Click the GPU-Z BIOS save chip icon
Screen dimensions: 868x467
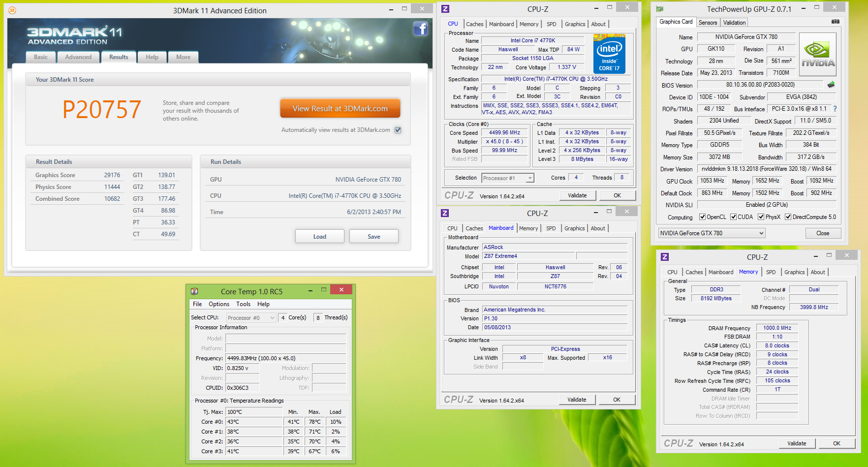831,85
